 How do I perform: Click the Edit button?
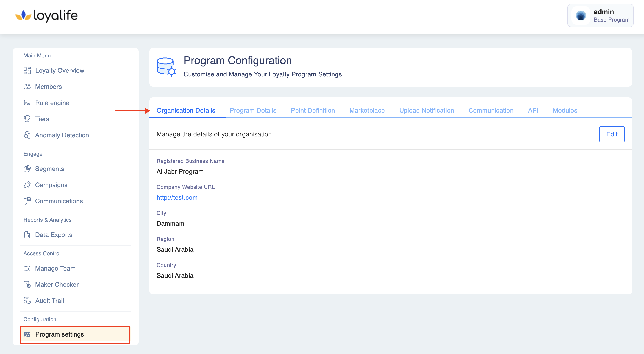coord(611,134)
